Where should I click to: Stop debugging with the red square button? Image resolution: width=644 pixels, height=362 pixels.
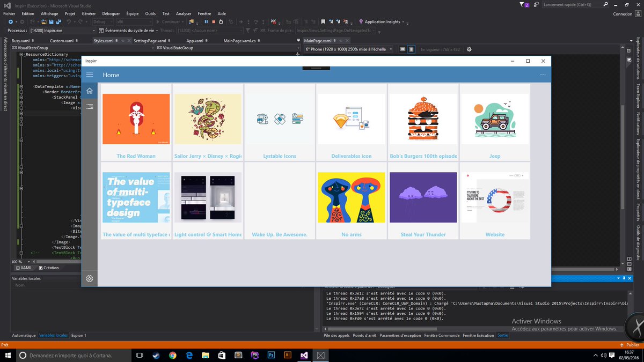pos(214,22)
